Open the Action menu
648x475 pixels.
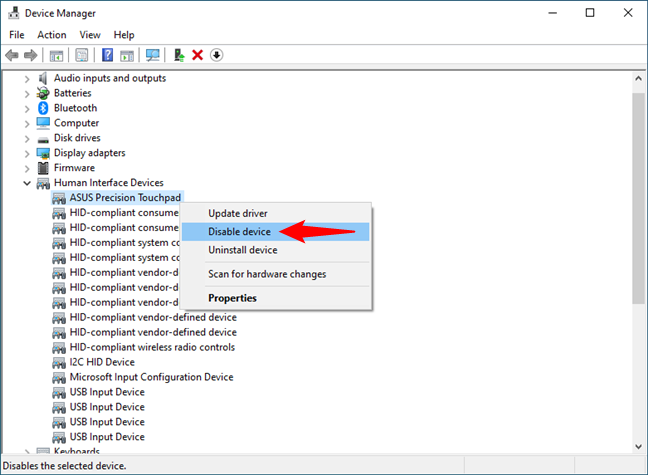point(52,35)
